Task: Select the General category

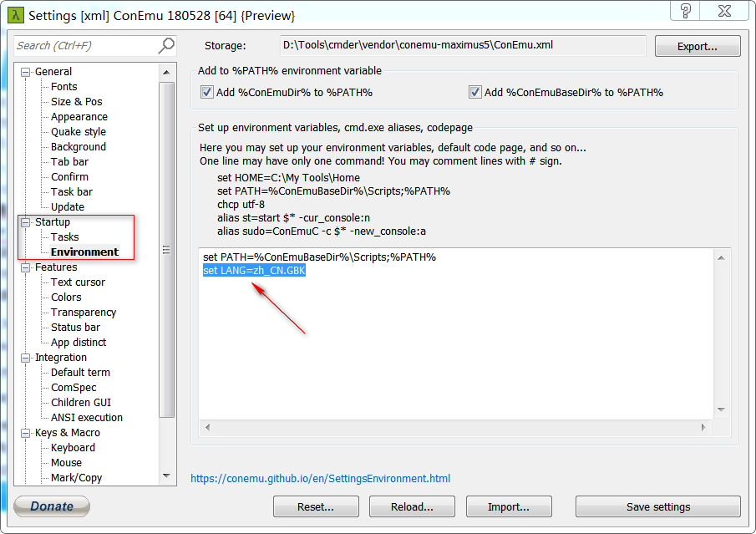Action: (x=53, y=71)
